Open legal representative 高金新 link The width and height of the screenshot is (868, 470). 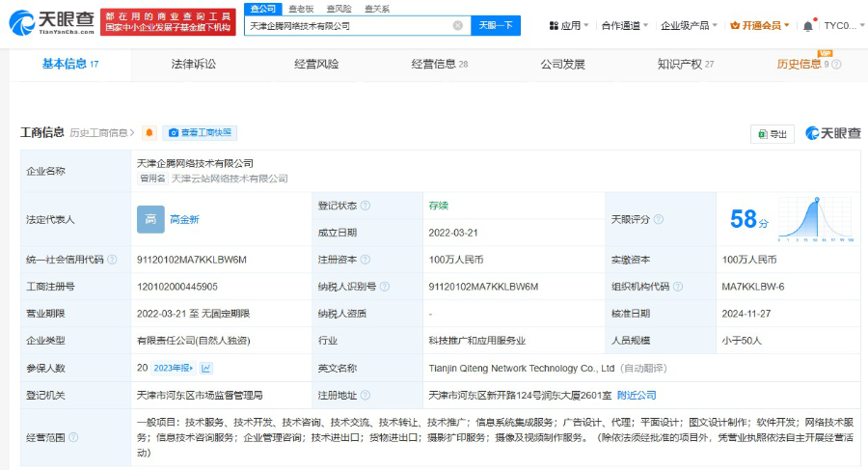[x=184, y=219]
